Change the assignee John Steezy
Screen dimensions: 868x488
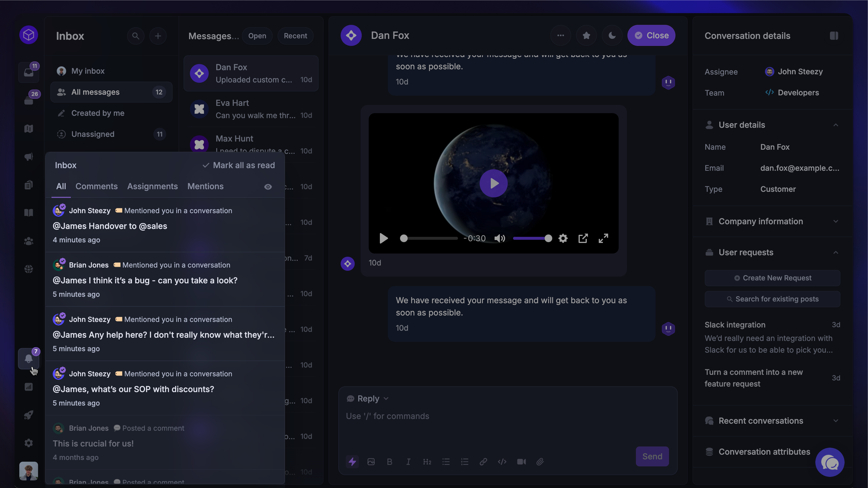(x=794, y=71)
